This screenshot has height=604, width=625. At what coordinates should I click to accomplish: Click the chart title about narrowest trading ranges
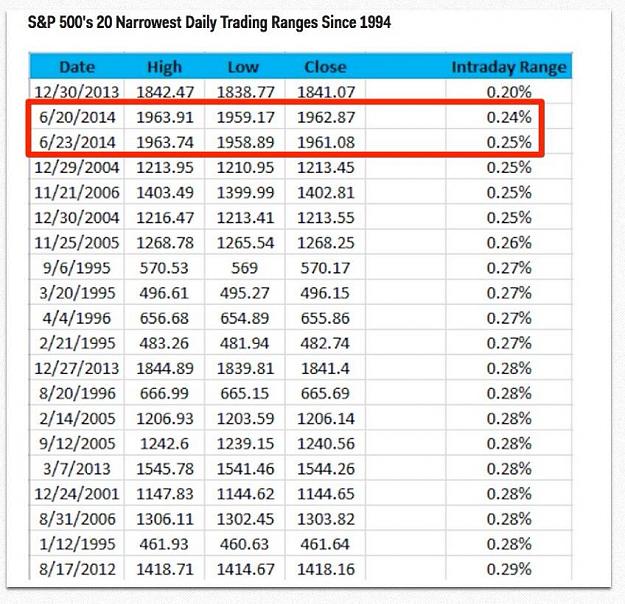(209, 22)
